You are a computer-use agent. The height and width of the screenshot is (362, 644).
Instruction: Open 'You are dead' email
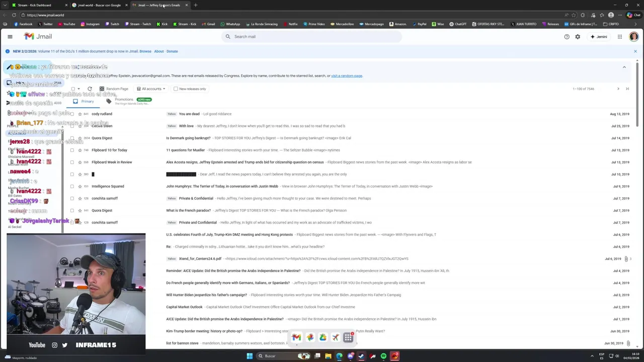point(189,114)
